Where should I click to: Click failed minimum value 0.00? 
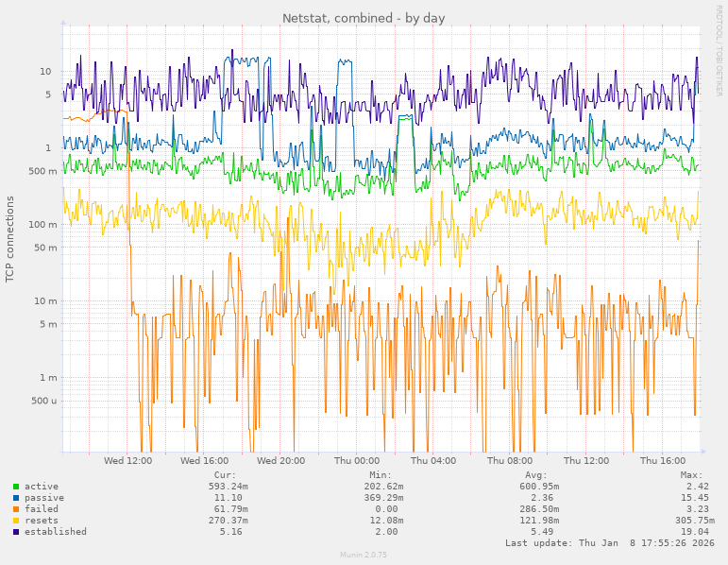click(386, 509)
